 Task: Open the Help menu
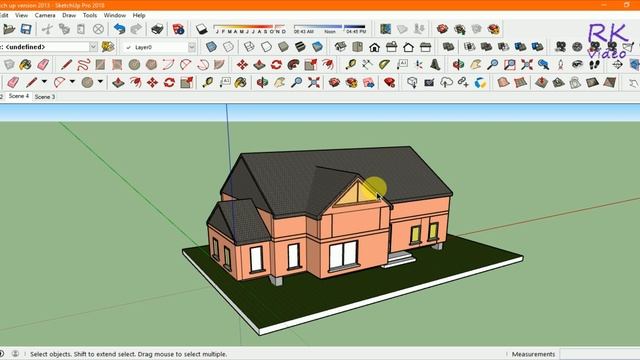coord(139,15)
